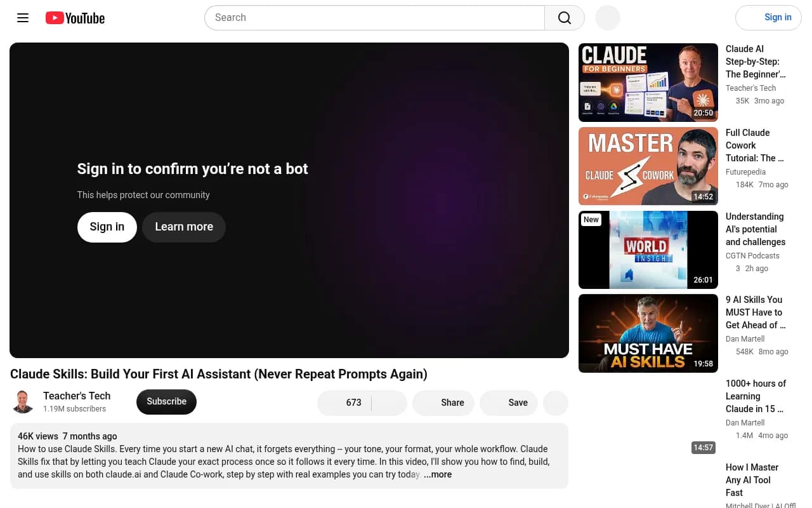Open the World Insight video thumbnail
The image size is (812, 508).
[x=648, y=250]
